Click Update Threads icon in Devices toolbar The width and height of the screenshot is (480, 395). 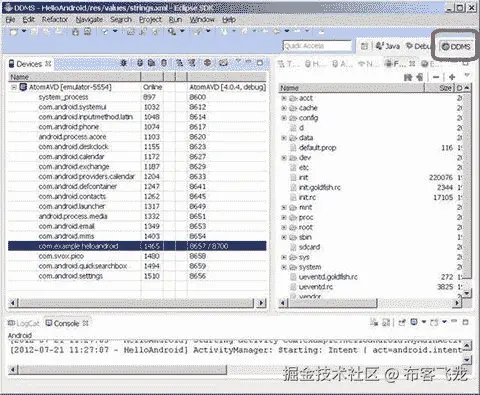tap(180, 63)
